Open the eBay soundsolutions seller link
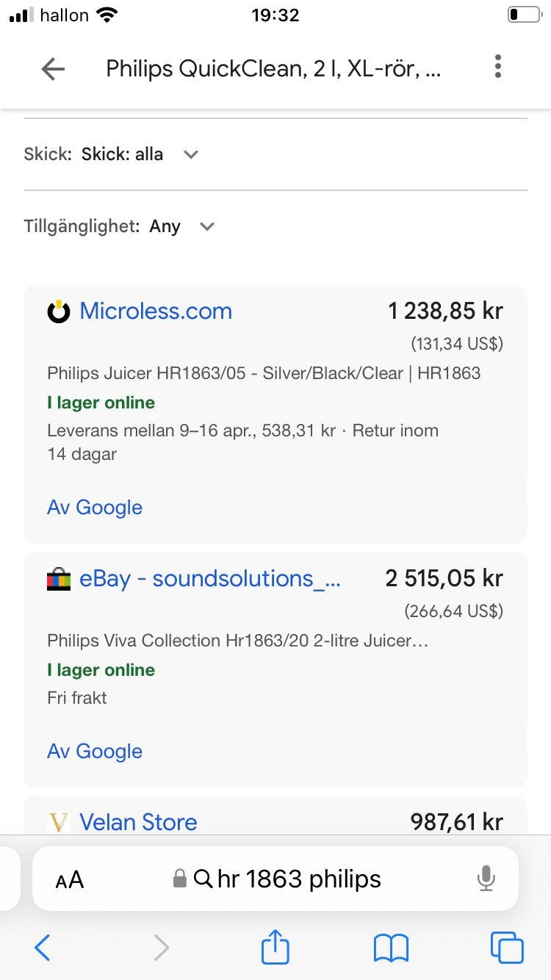This screenshot has width=551, height=980. click(x=210, y=579)
